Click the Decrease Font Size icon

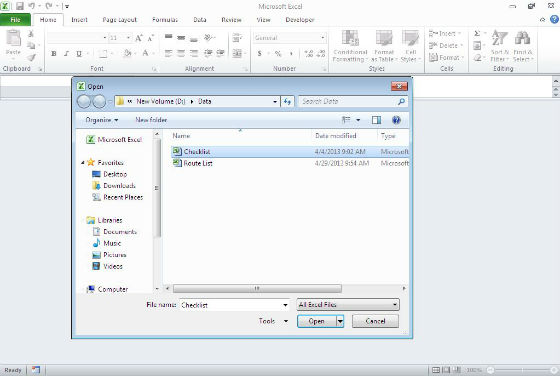(x=151, y=38)
